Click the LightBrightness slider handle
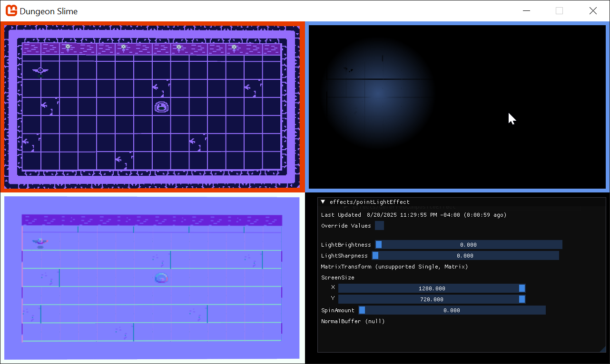This screenshot has height=364, width=610. (379, 245)
